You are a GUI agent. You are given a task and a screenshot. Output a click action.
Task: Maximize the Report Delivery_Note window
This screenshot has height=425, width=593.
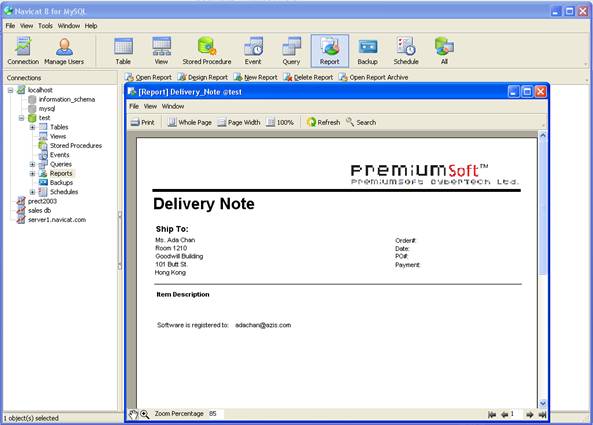coord(527,92)
